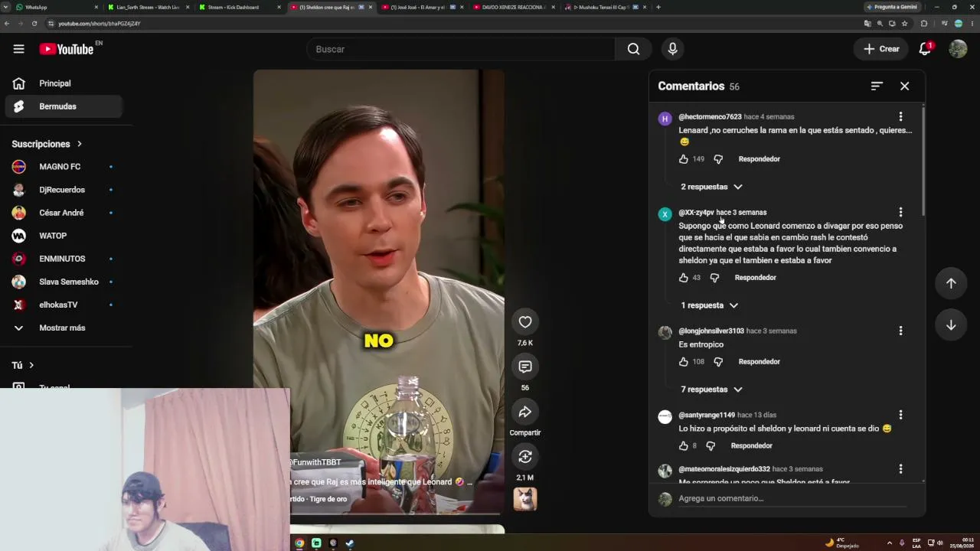Reply to @santyrange1149 via Respondedor

click(x=751, y=446)
